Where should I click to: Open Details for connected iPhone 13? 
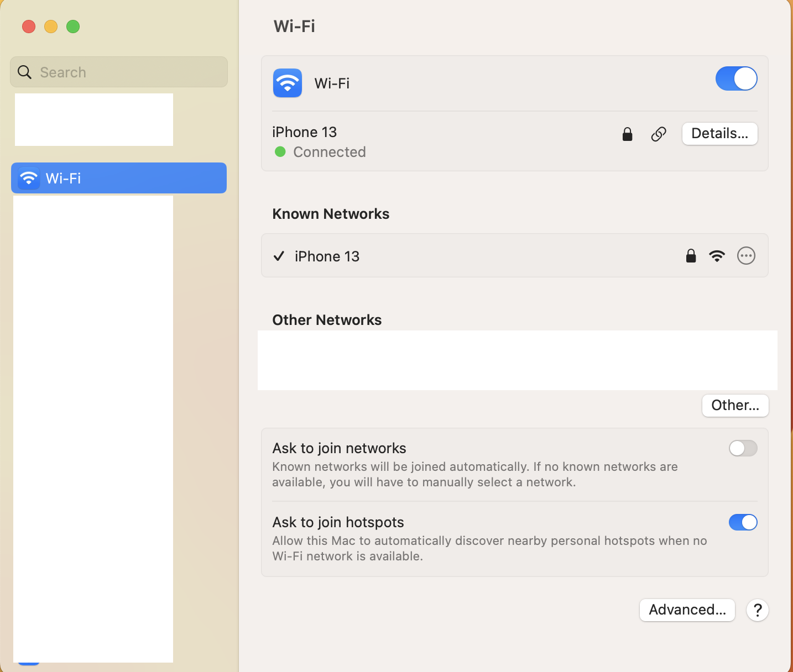[719, 134]
